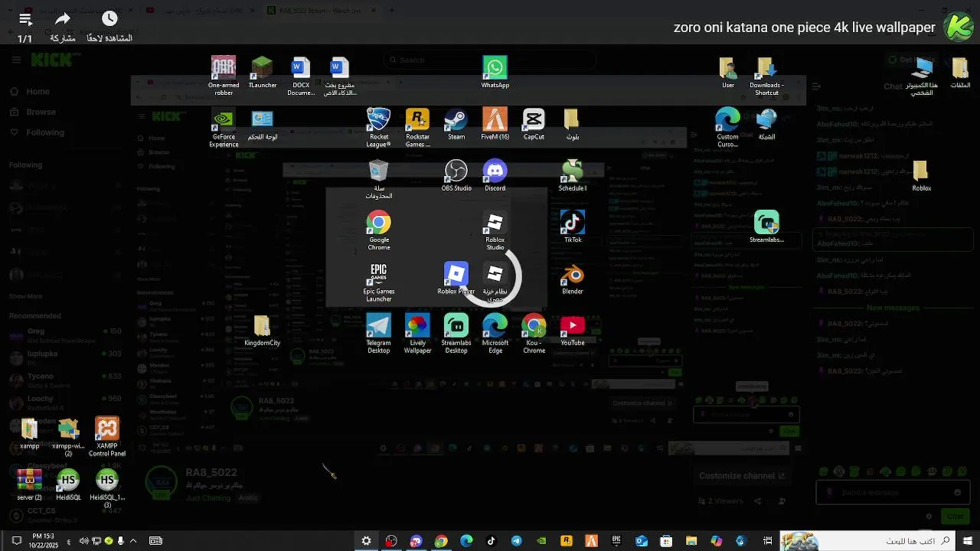
Task: Open Settings gear in taskbar
Action: 366,541
